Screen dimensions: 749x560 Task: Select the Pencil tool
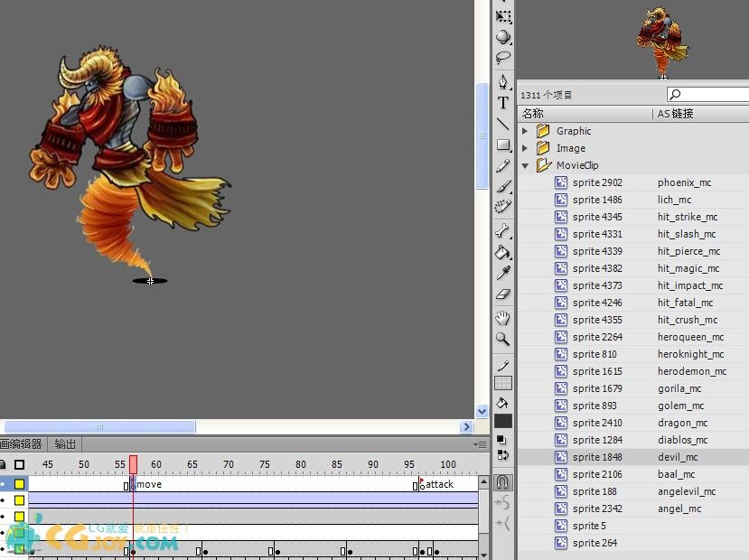503,165
